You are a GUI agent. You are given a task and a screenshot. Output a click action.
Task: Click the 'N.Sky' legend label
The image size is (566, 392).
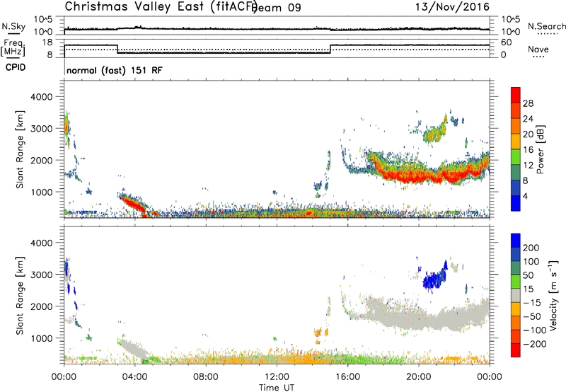[13, 27]
